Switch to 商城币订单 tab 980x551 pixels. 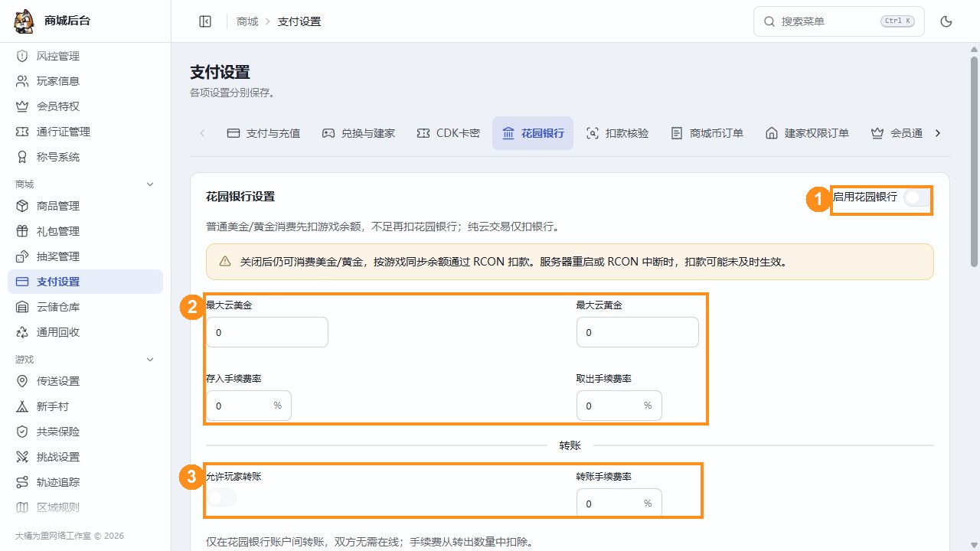[x=707, y=133]
